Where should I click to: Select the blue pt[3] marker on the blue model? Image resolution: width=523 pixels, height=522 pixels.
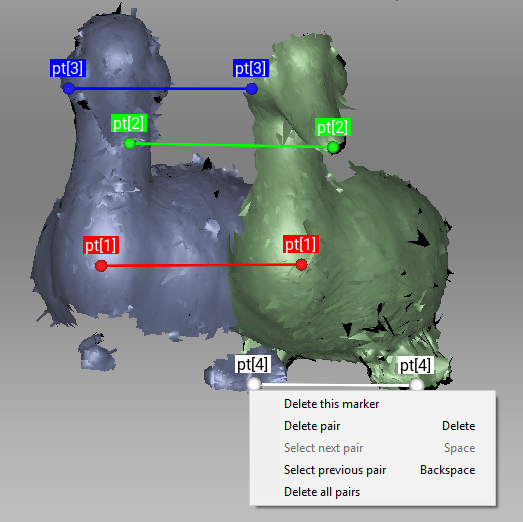pyautogui.click(x=69, y=89)
